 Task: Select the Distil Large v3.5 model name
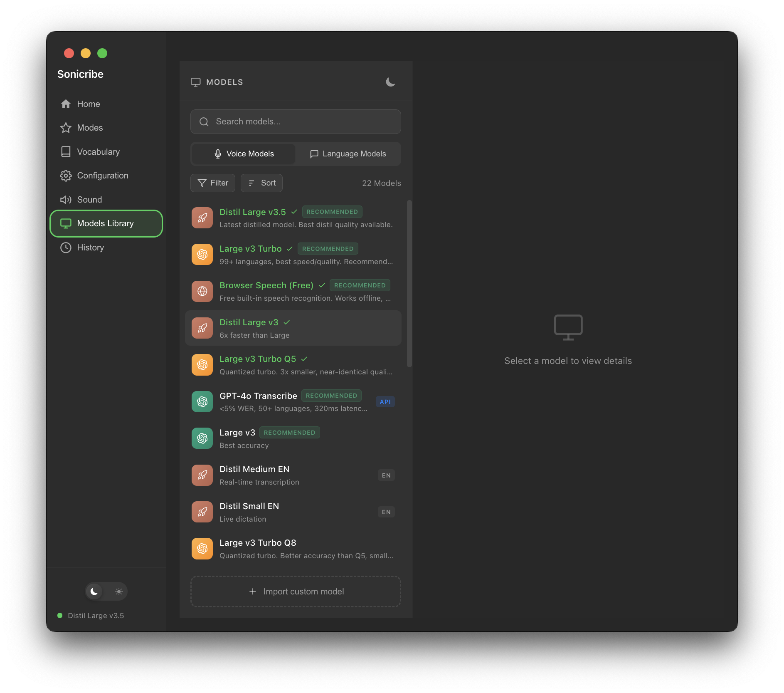point(253,212)
